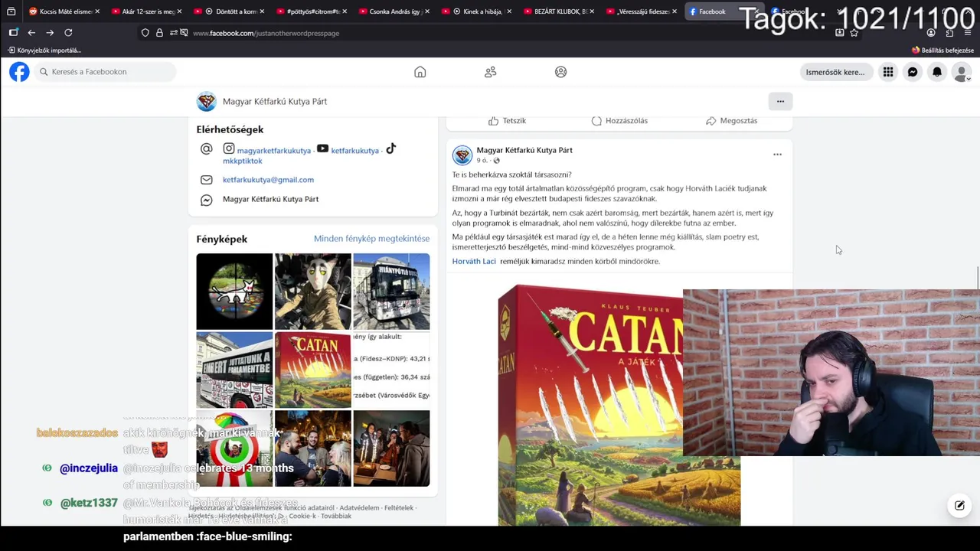Click the Horváth Laci tagged name
This screenshot has height=551, width=980.
(474, 262)
